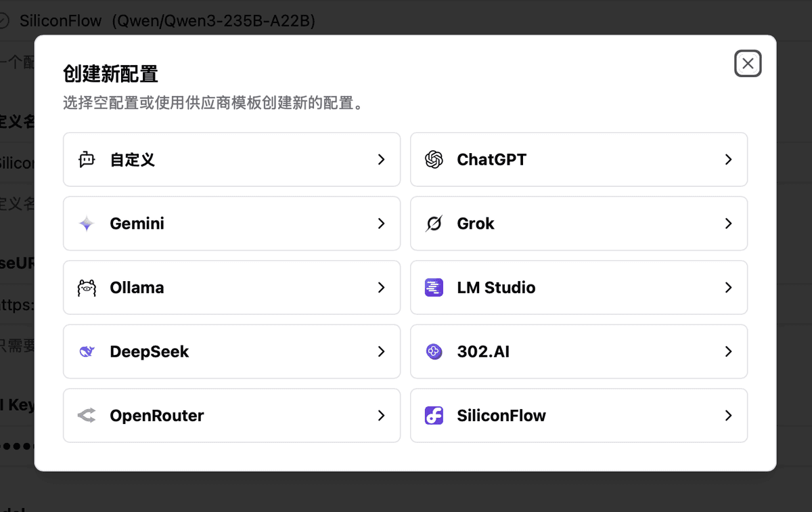
Task: Click the Ollama llama icon
Action: pos(87,288)
